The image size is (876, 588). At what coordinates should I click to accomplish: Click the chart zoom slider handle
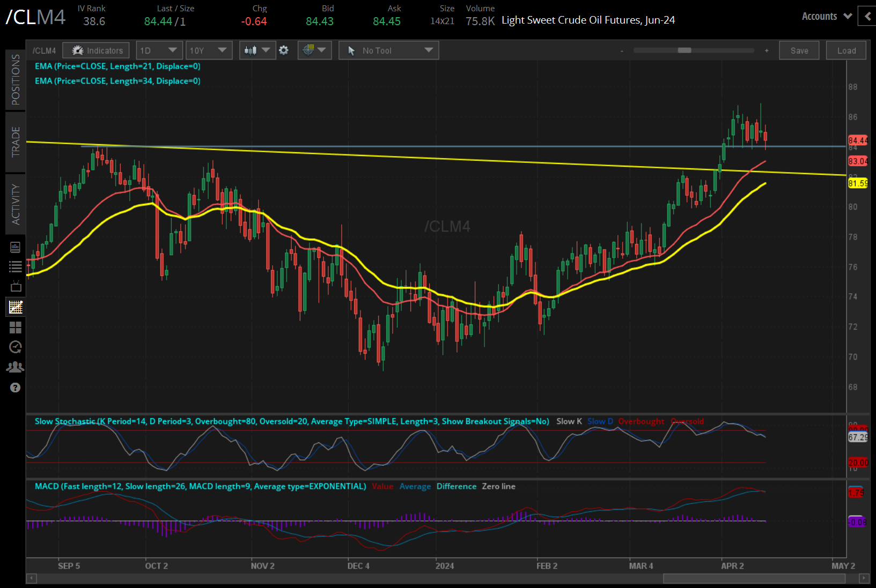[x=684, y=50]
